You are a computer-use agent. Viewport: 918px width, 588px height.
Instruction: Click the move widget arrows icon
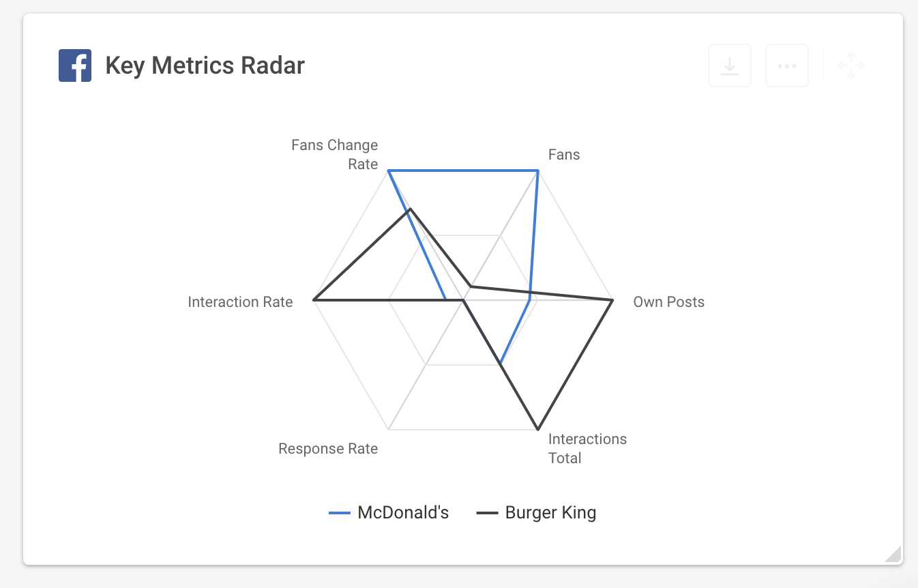851,66
